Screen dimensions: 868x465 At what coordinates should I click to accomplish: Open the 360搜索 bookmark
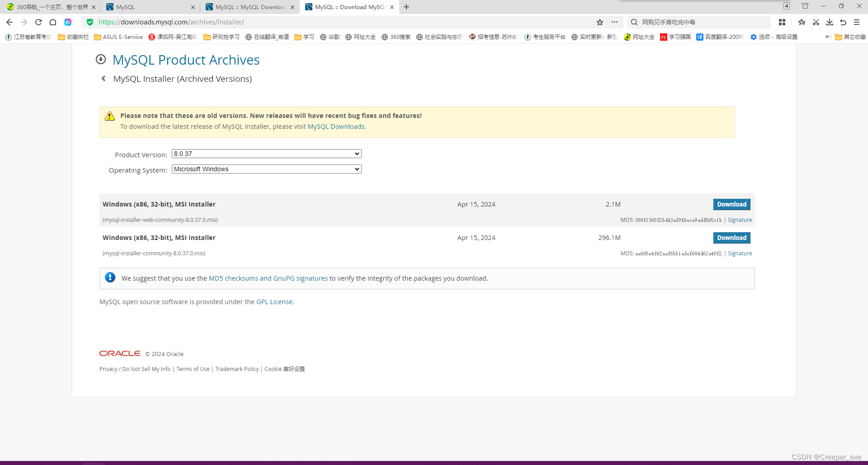(x=396, y=37)
